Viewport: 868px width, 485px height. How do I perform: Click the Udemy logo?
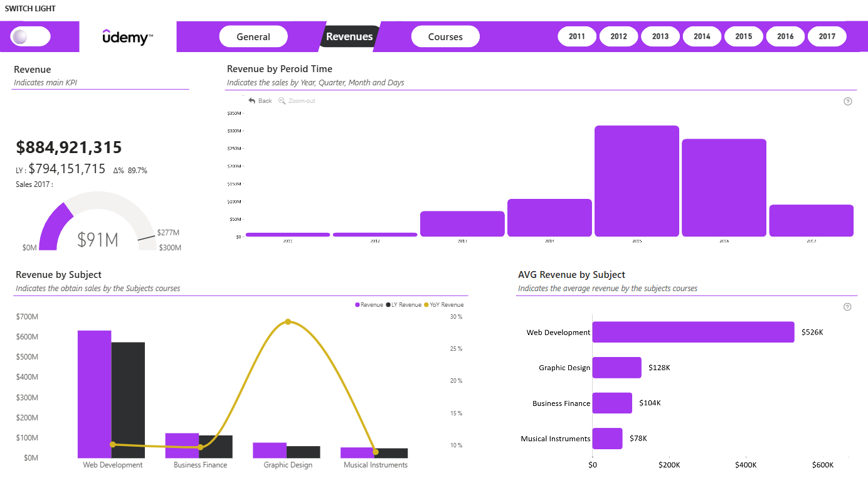128,37
